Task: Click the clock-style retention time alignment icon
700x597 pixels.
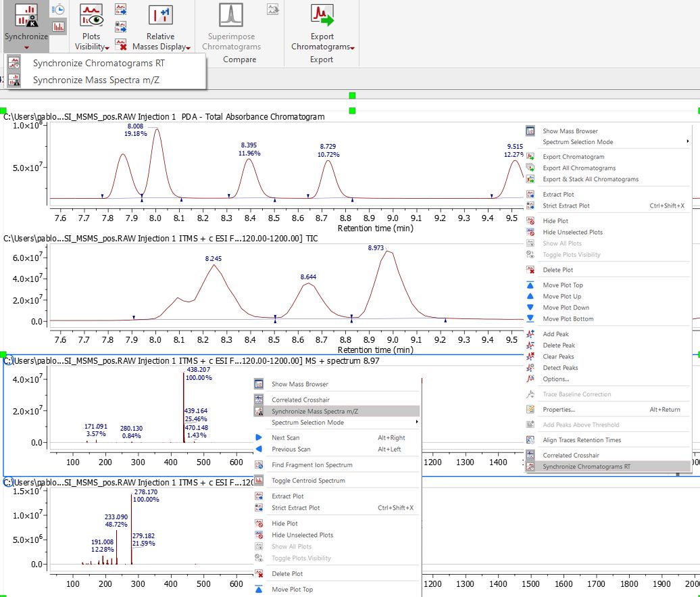Action: (x=58, y=10)
